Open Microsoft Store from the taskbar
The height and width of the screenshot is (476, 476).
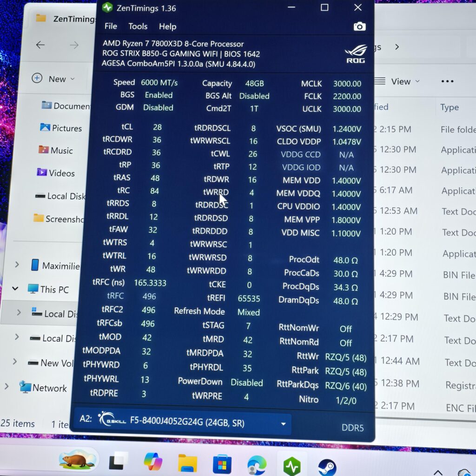[222, 463]
